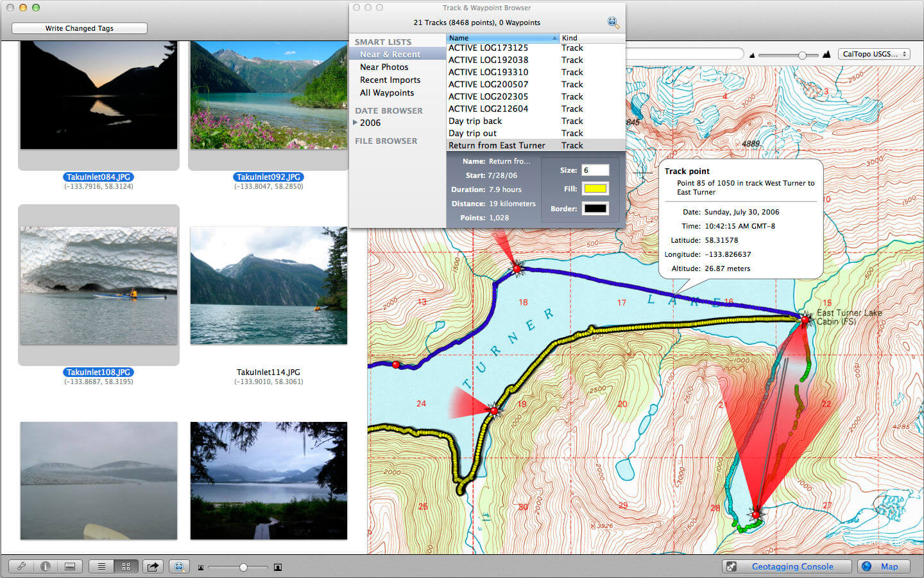
Task: Show the photo info panel
Action: [x=46, y=566]
